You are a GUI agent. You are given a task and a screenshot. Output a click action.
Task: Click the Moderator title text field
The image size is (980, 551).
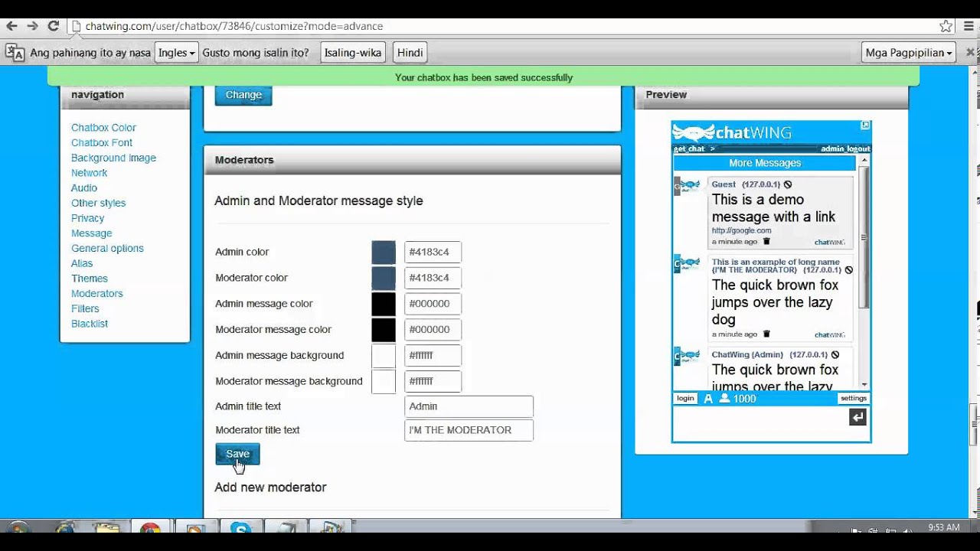[469, 430]
